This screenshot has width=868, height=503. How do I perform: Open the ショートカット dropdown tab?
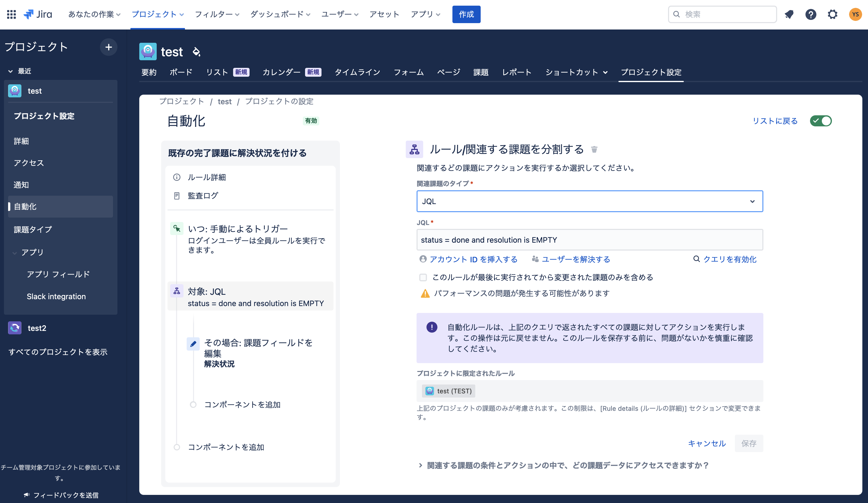[x=576, y=72]
